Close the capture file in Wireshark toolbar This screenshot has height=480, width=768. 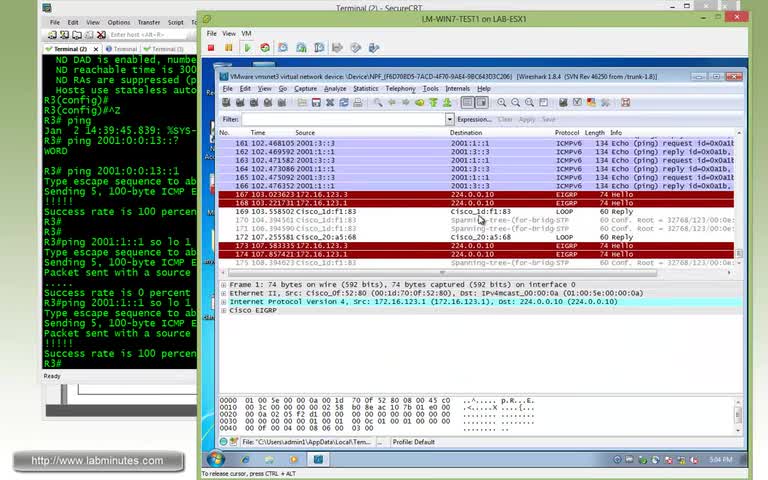(330, 102)
